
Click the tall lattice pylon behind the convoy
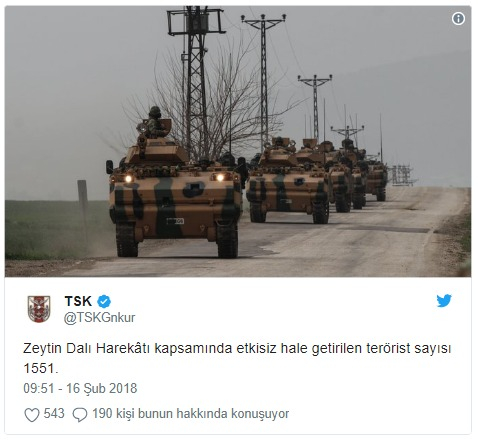197,80
